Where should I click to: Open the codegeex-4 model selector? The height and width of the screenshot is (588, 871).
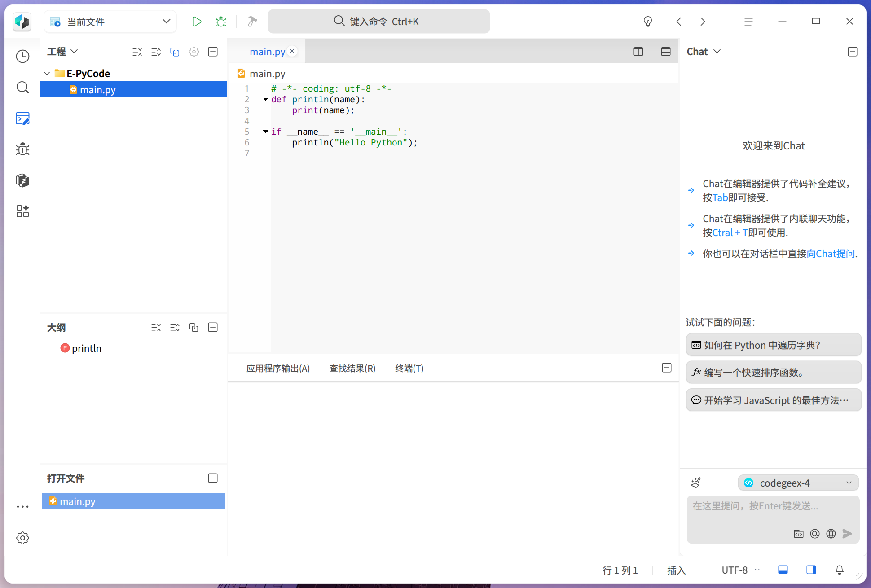(798, 483)
